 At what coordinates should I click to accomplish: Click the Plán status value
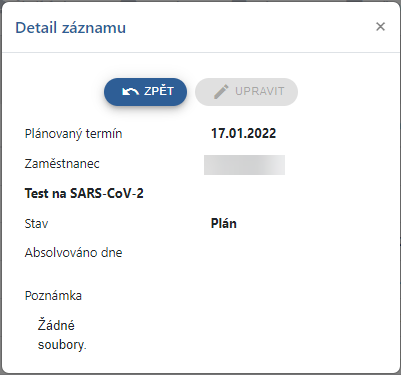click(x=224, y=223)
